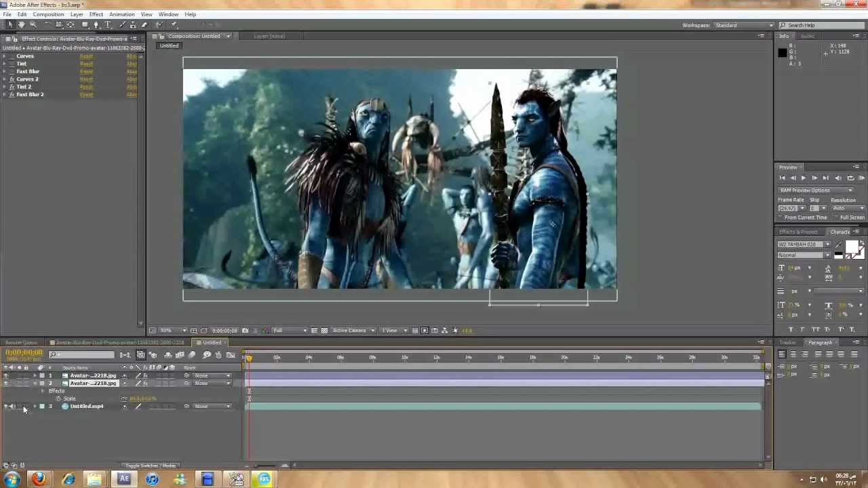Toggle the fx switch of Tint 2
Viewport: 868px width, 488px height.
coord(12,87)
